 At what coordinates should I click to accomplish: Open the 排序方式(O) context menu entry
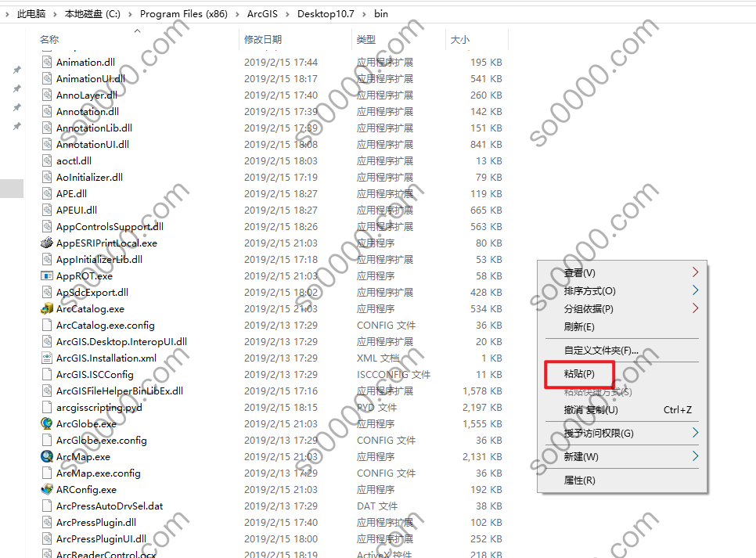[x=589, y=291]
